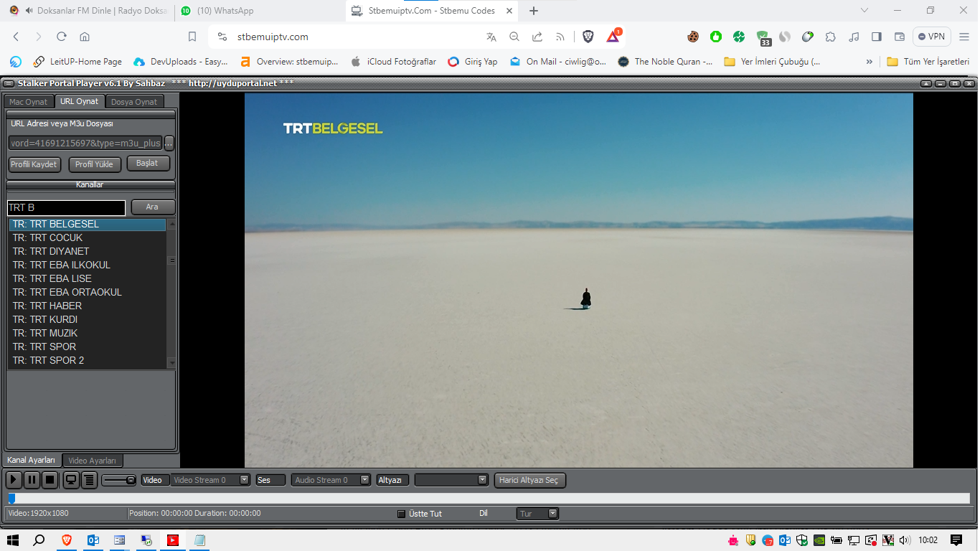Click the URL or M3u address field
The height and width of the screenshot is (551, 980).
point(85,143)
